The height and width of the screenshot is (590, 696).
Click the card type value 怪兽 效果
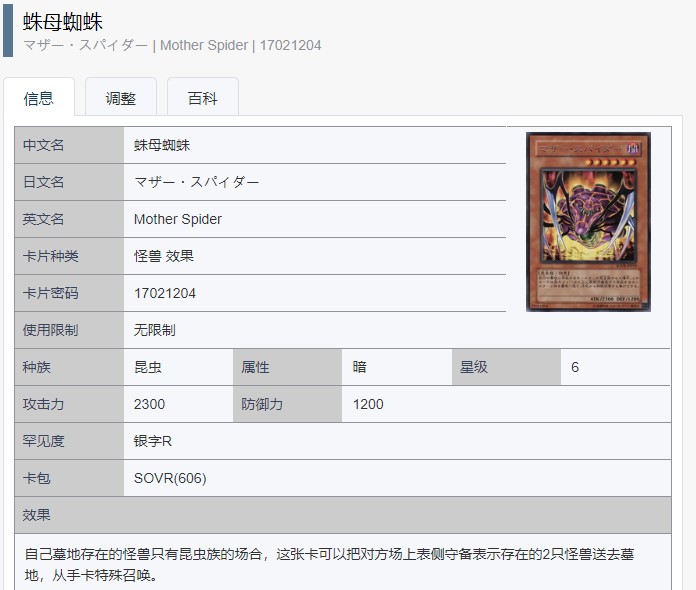coord(164,256)
